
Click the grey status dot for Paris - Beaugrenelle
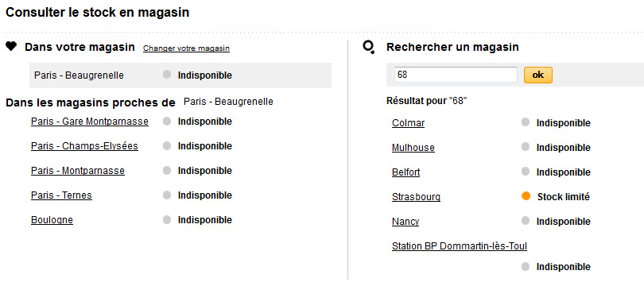[167, 75]
